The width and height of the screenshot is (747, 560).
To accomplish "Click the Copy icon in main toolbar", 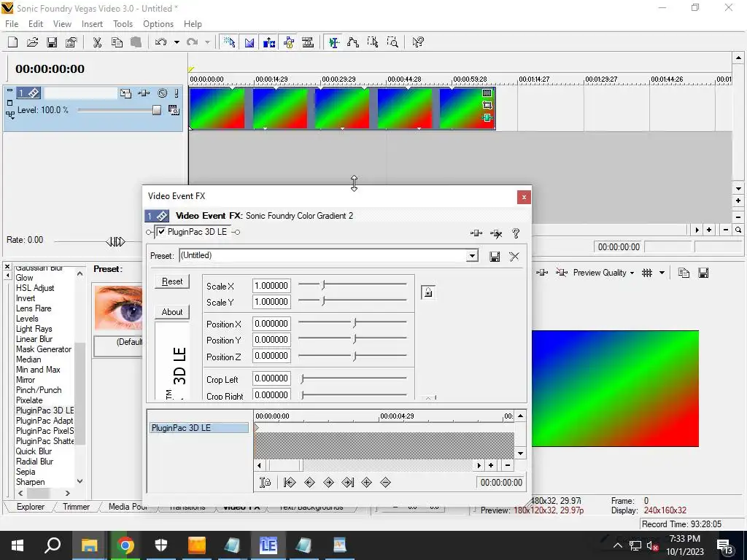I will (x=117, y=42).
